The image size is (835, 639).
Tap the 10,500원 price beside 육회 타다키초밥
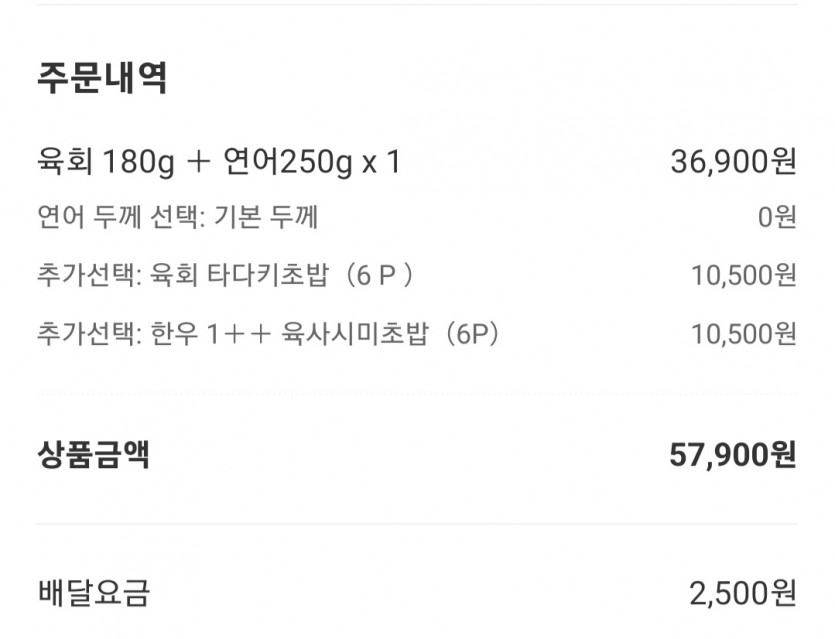743,275
